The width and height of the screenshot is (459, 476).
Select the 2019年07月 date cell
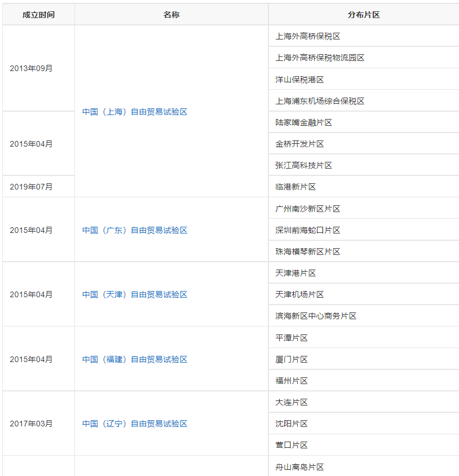coord(31,187)
